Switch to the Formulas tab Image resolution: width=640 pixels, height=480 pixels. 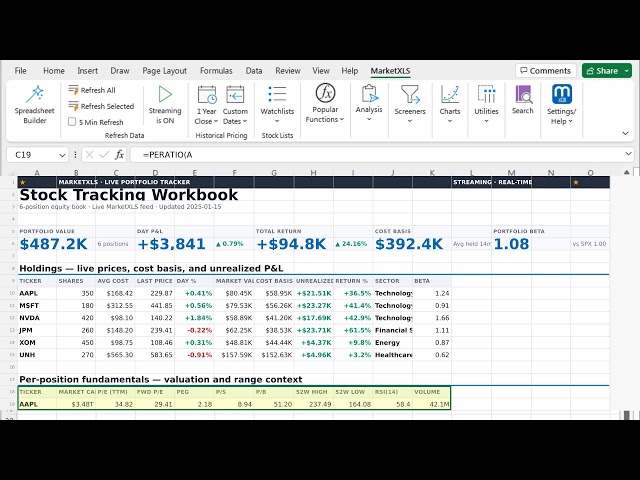tap(216, 71)
